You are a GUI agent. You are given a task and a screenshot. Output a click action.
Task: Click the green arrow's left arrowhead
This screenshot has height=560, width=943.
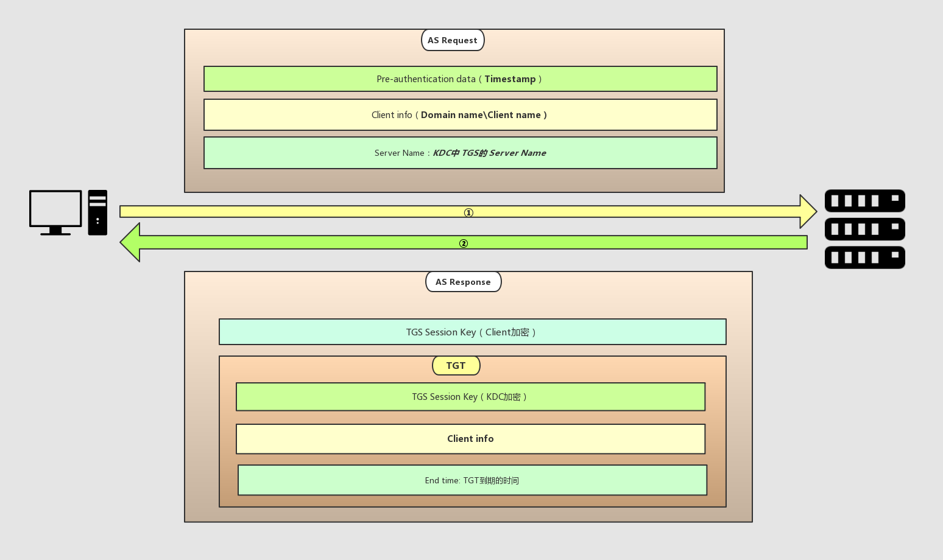tap(131, 242)
